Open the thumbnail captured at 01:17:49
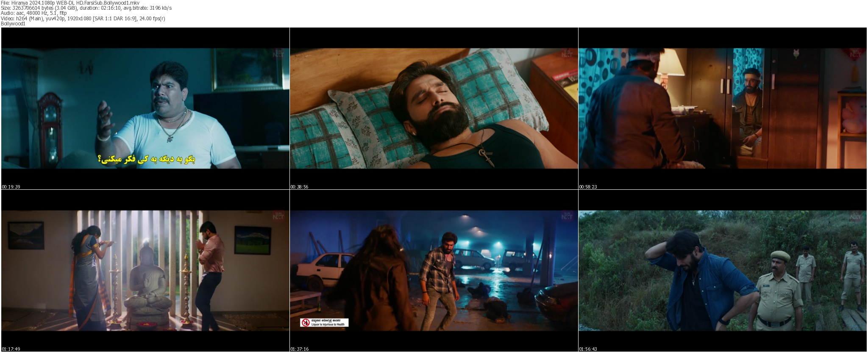Screen dimensions: 868x352 (145, 271)
